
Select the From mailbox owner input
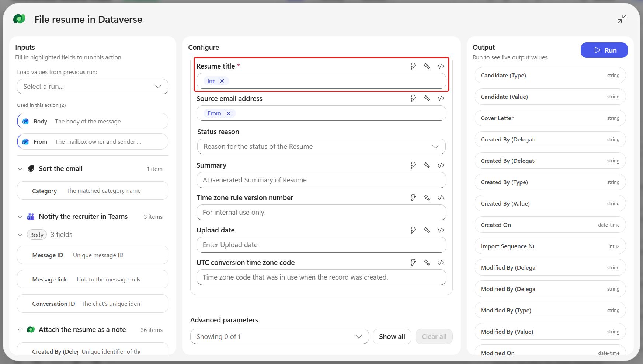tap(93, 141)
